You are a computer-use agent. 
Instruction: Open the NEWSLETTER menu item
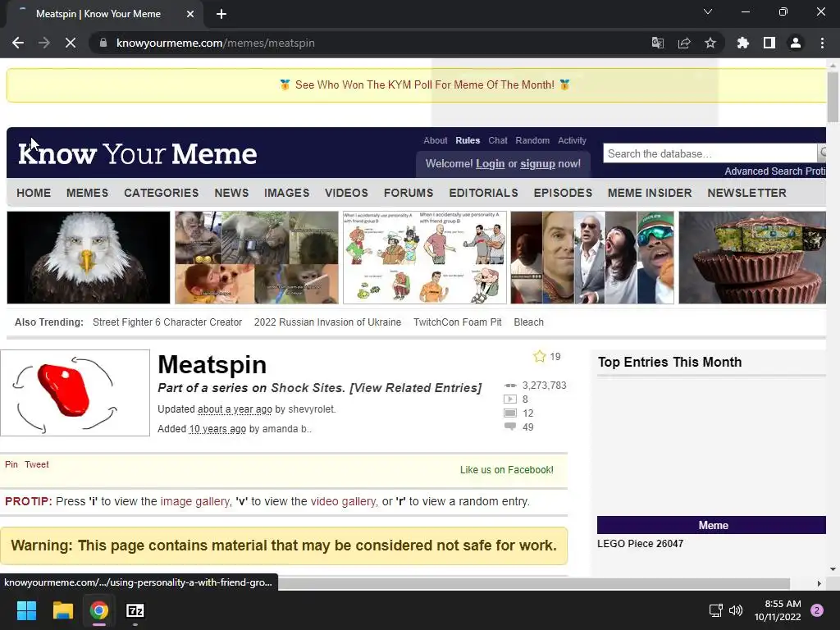pyautogui.click(x=746, y=193)
